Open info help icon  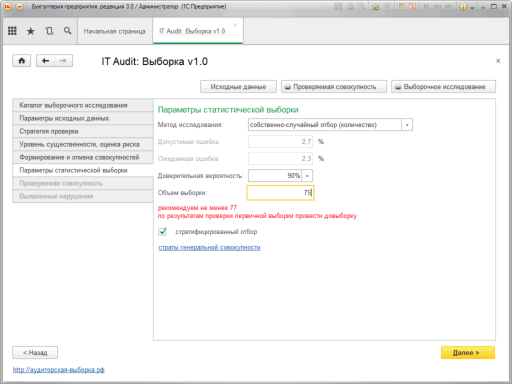click(x=463, y=6)
